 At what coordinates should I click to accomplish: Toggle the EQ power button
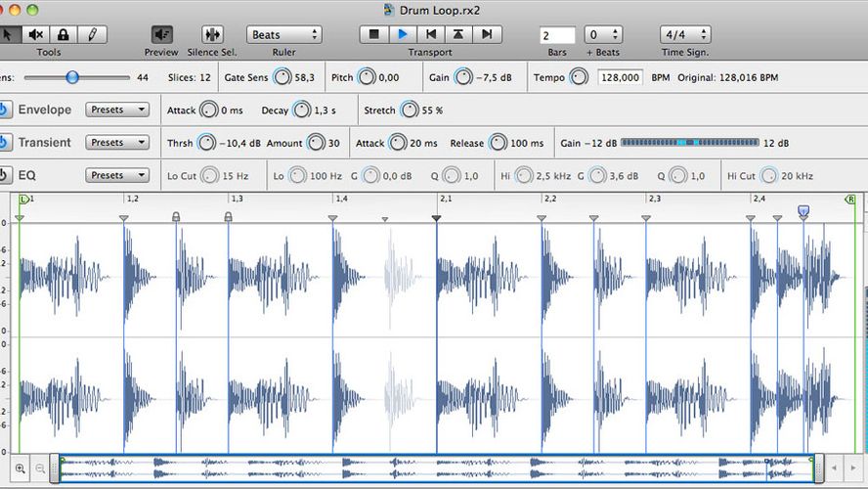(x=5, y=175)
